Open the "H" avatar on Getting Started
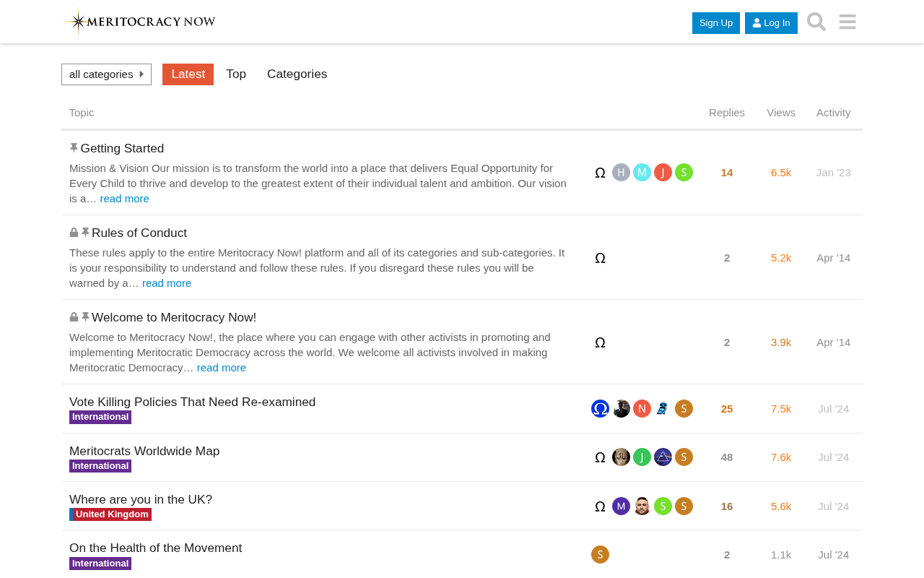924x578 pixels. click(x=621, y=173)
